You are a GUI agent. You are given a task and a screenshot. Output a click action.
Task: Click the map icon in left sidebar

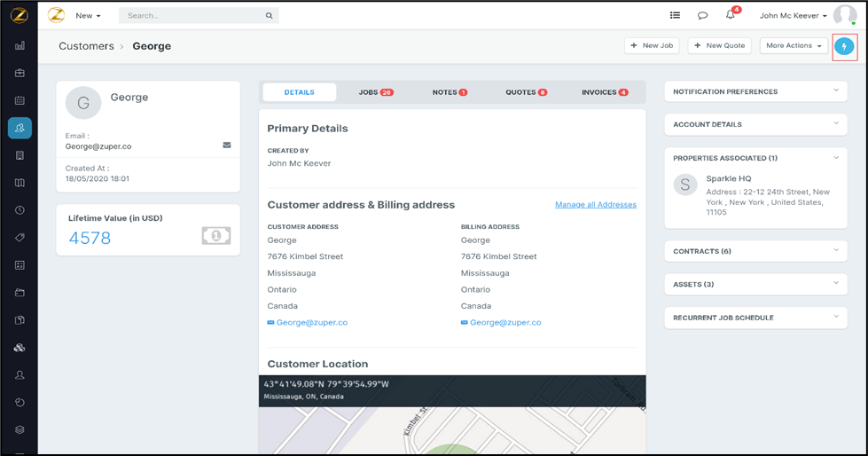pyautogui.click(x=20, y=183)
